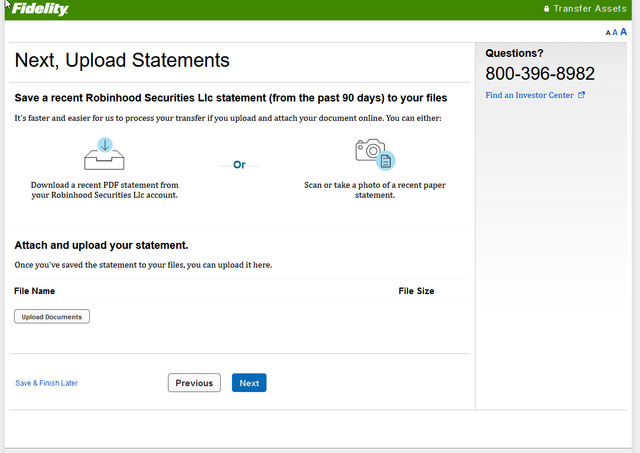Select the largest text size A
Image resolution: width=640 pixels, height=453 pixels.
coord(623,31)
